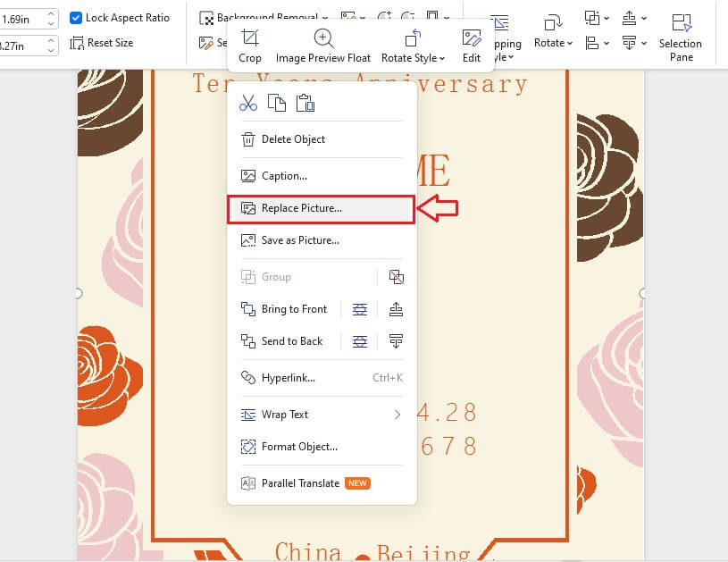Click the icon between Send to Back and Send Backward
Image resolution: width=728 pixels, height=562 pixels.
coord(360,341)
